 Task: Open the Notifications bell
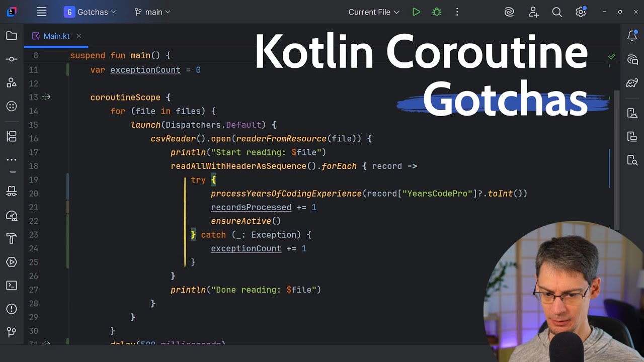click(632, 36)
